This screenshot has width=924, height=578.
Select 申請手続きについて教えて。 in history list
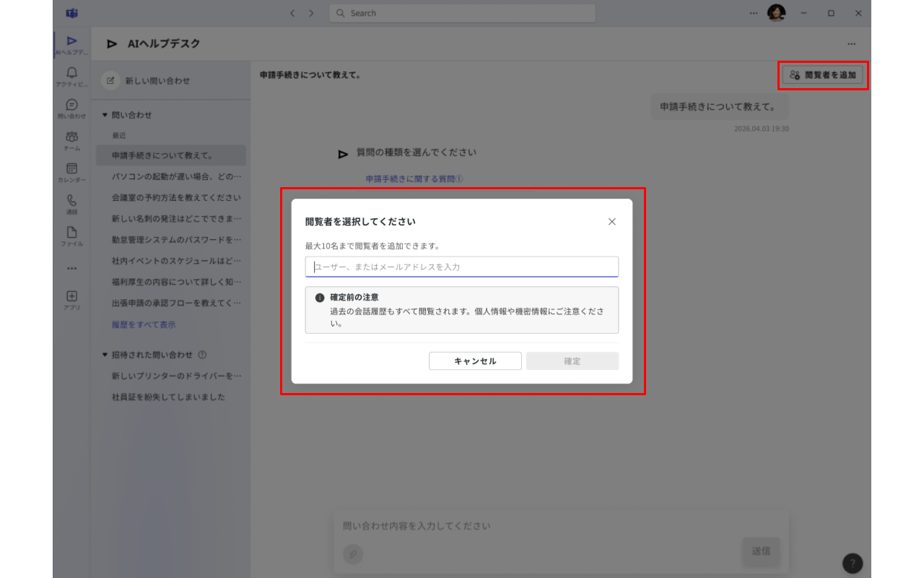tap(171, 155)
